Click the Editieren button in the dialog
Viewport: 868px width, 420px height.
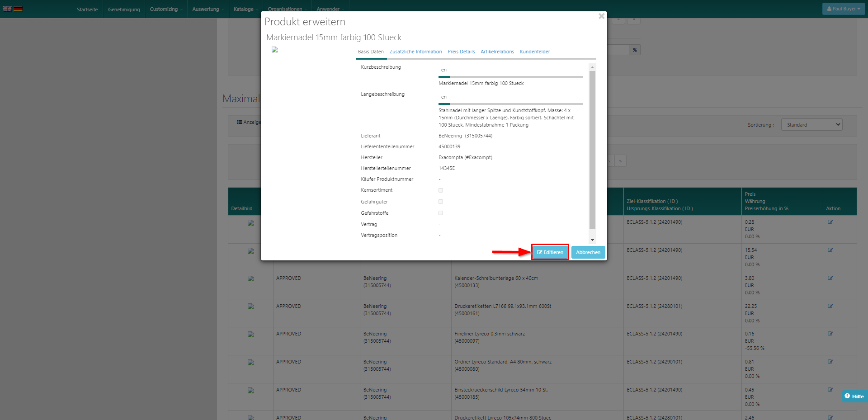point(550,252)
